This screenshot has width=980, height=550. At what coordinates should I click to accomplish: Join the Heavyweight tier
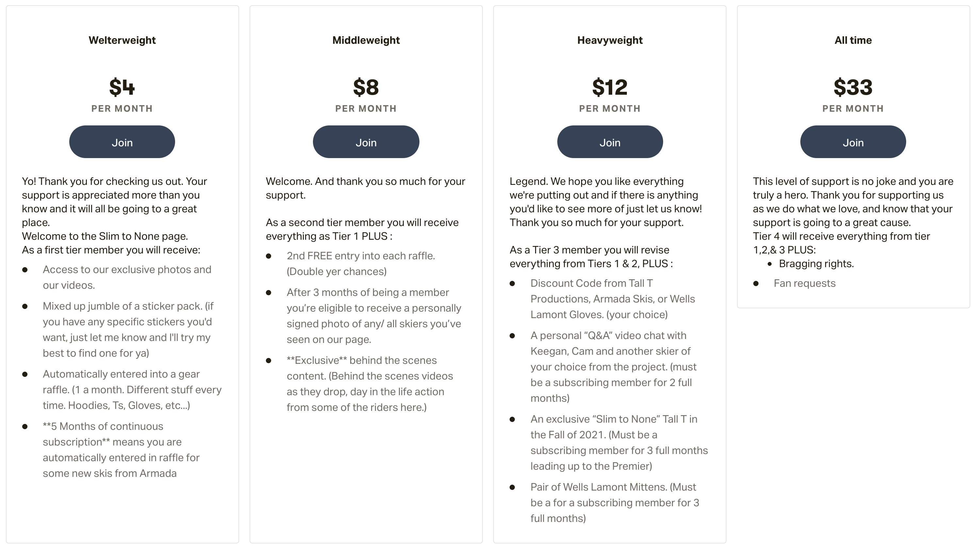coord(610,142)
